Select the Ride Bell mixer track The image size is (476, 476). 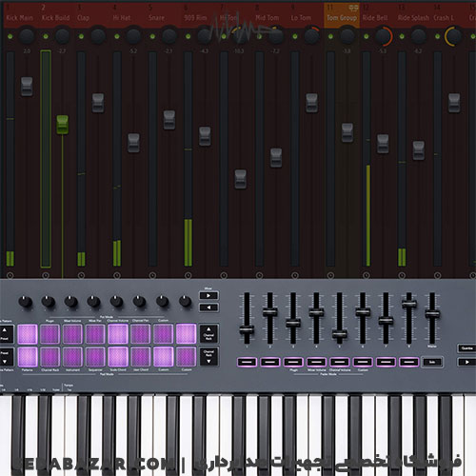pyautogui.click(x=375, y=18)
